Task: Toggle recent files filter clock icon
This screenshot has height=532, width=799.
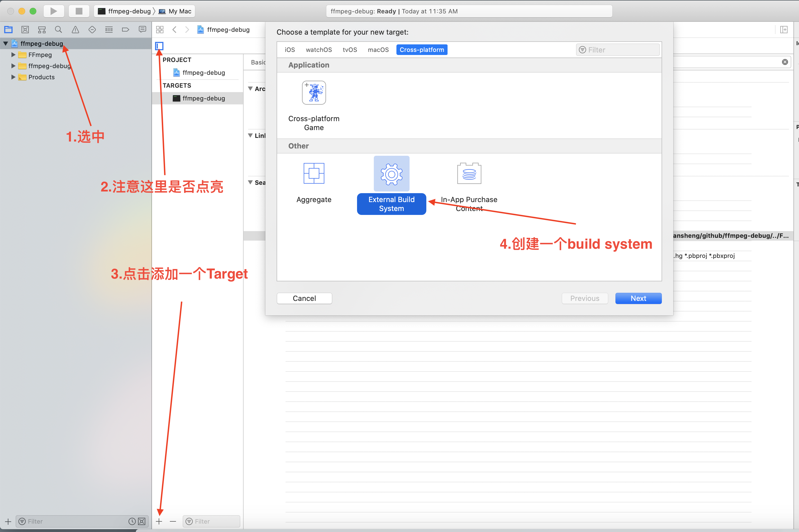Action: pyautogui.click(x=132, y=521)
